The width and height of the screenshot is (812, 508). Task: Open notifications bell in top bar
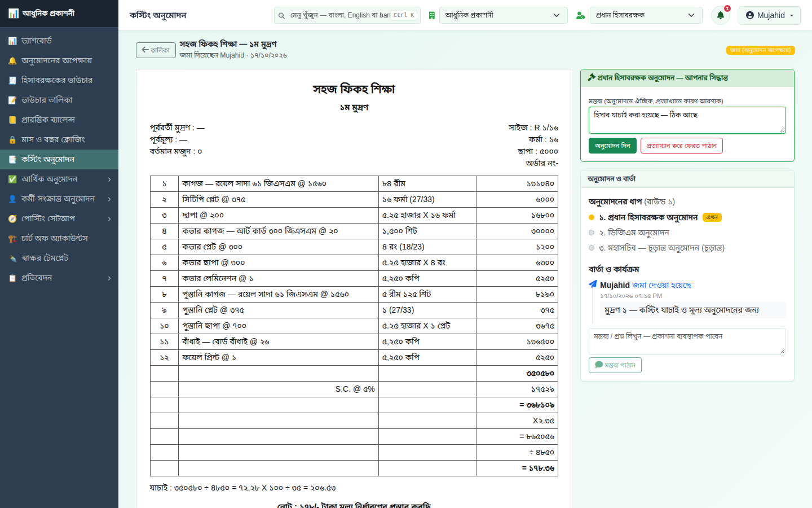(721, 15)
